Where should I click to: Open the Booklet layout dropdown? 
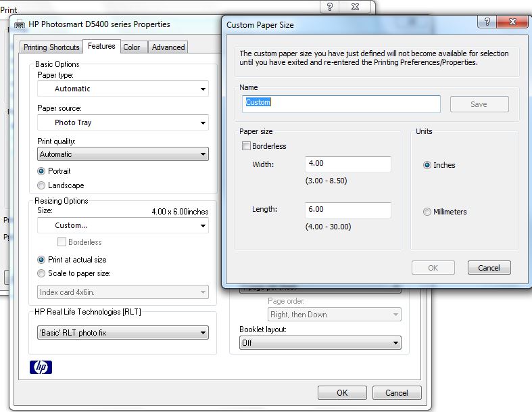[x=320, y=343]
